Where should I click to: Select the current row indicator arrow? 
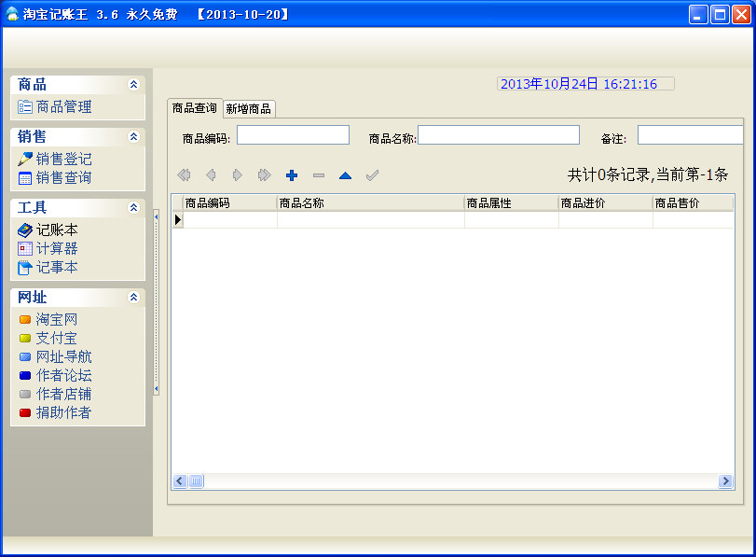178,219
